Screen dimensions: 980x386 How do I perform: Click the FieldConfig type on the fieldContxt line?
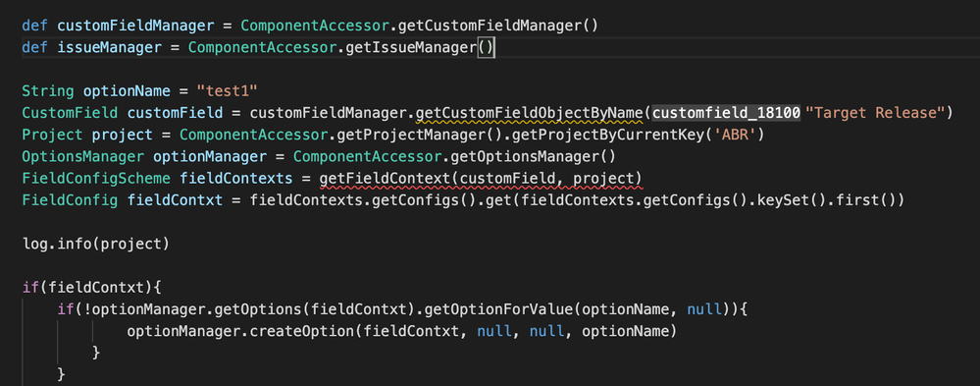tap(70, 200)
